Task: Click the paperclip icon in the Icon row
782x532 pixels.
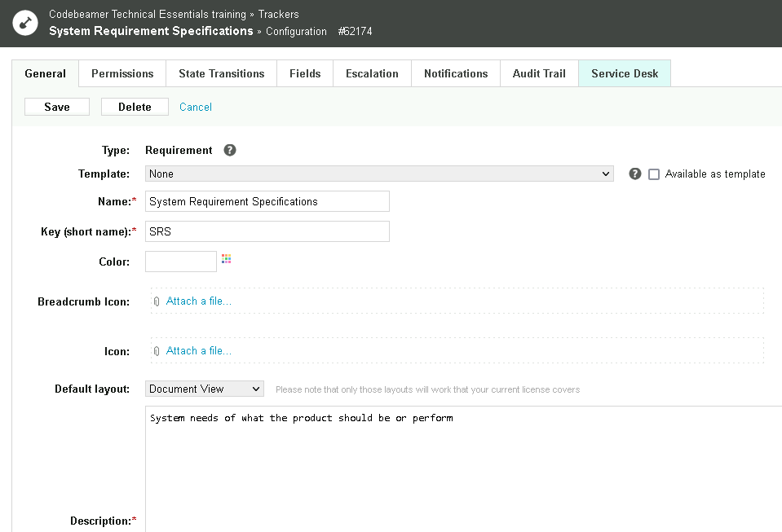Action: 157,351
